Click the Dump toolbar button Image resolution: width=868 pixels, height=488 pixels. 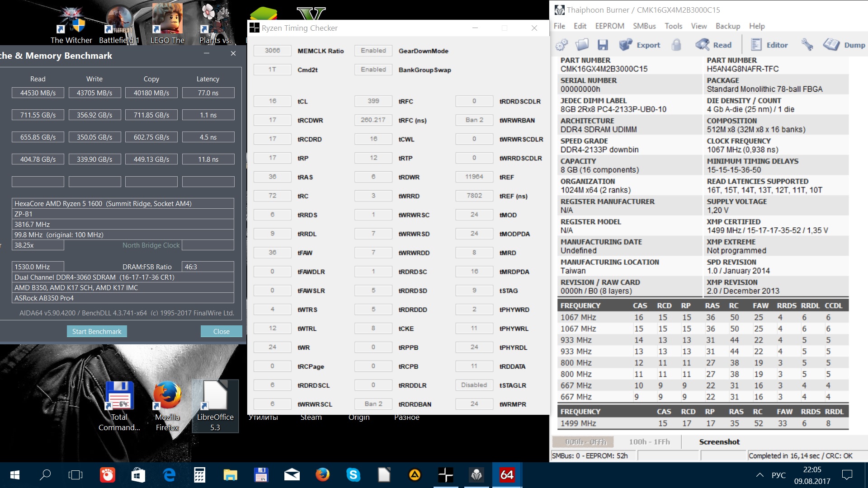click(x=844, y=45)
